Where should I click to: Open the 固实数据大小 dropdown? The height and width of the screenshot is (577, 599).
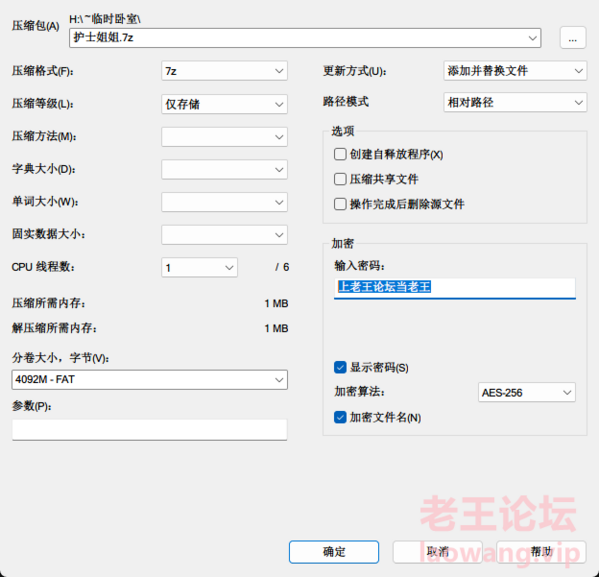click(224, 235)
